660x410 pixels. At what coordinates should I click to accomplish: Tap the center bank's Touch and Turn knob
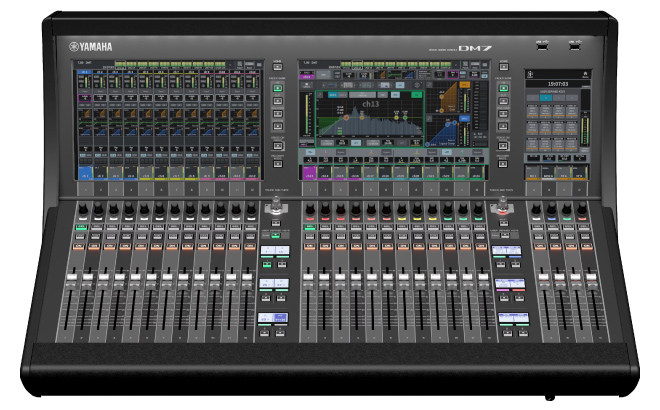[502, 206]
